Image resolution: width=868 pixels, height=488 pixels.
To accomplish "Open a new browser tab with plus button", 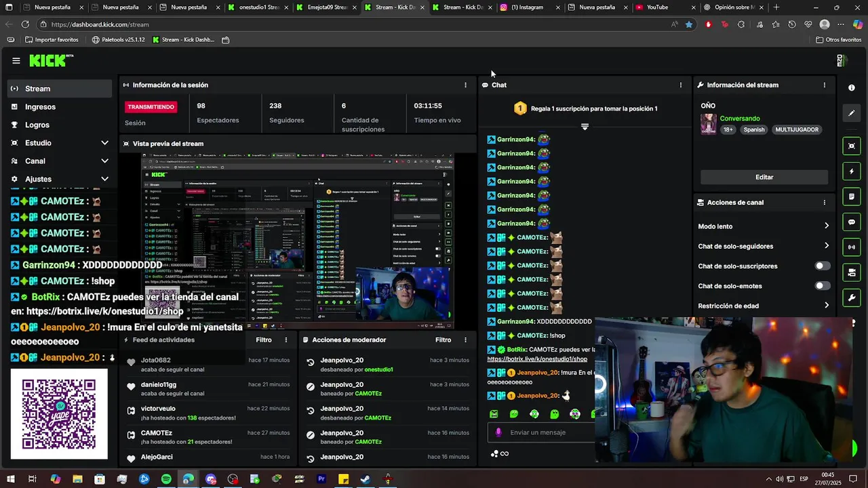I will tap(776, 7).
